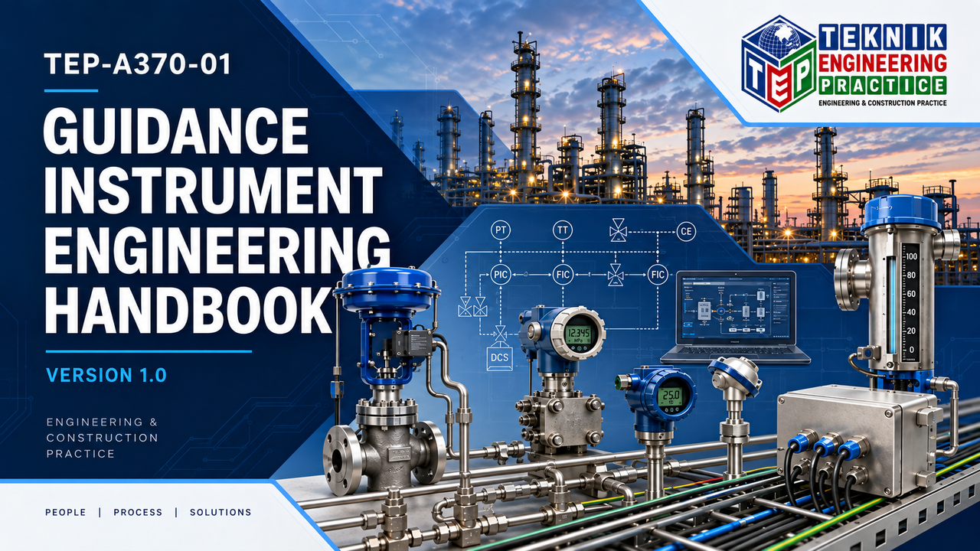The width and height of the screenshot is (980, 551).
Task: Click PROCESS in the footer strip
Action: point(138,512)
